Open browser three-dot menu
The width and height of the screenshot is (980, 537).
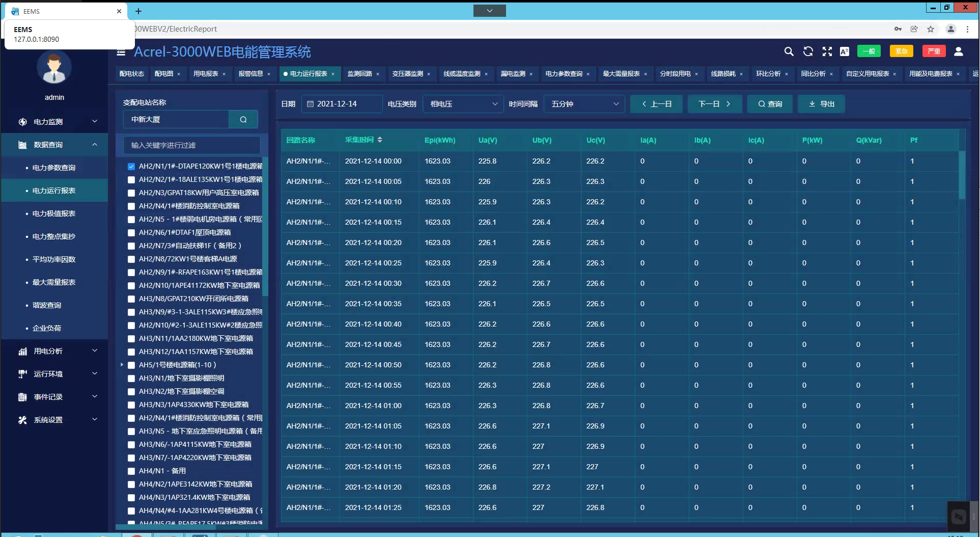[968, 29]
